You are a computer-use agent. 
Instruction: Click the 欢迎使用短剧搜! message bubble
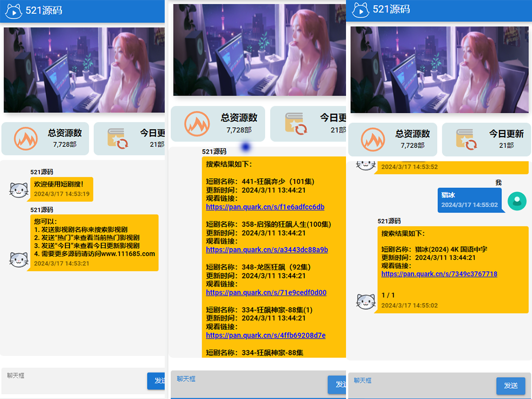(x=62, y=189)
